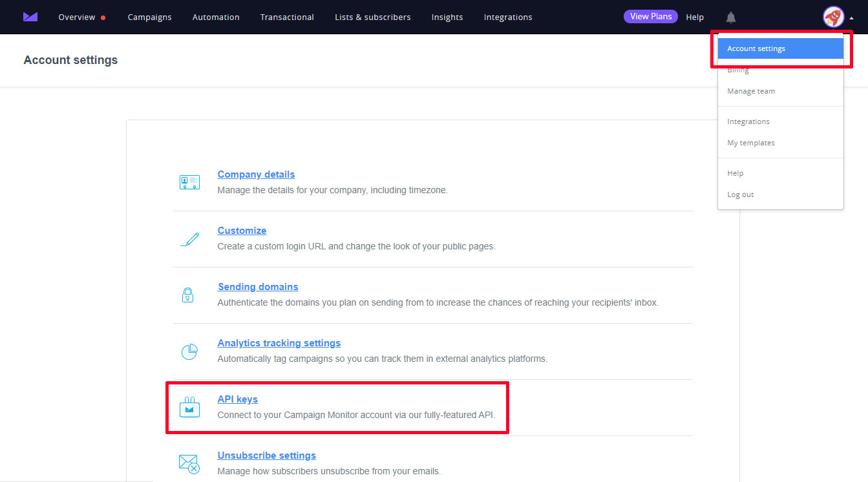Click the API keys plug icon

(x=189, y=408)
